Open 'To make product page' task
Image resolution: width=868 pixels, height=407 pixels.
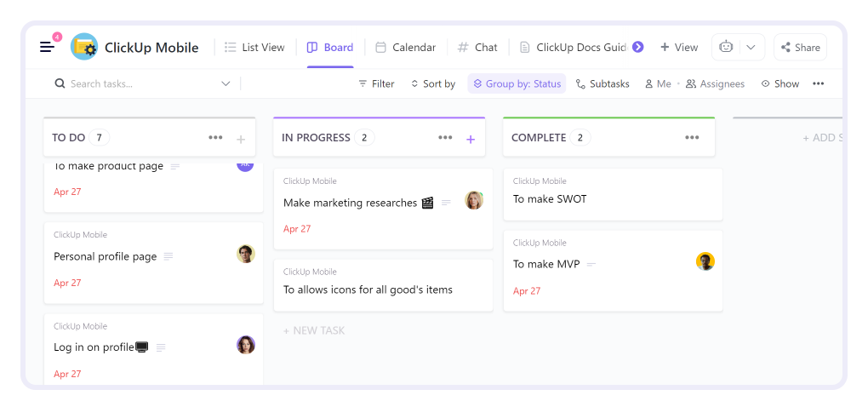(109, 166)
